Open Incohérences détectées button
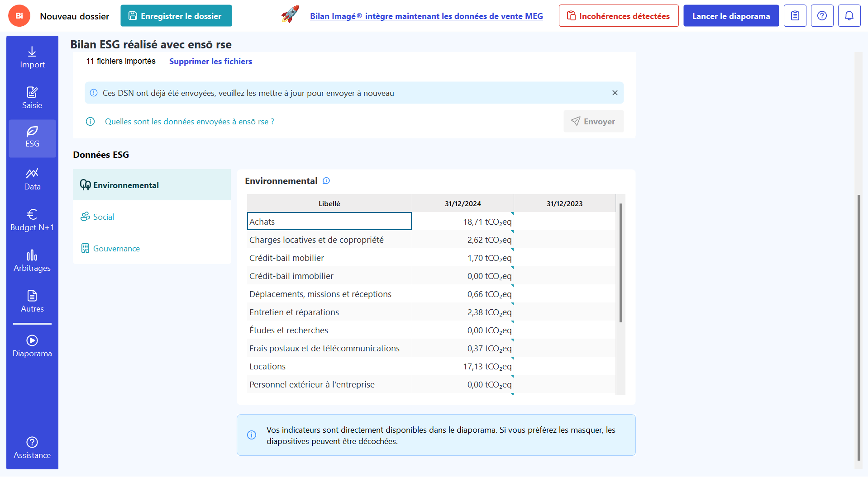Image resolution: width=868 pixels, height=477 pixels. [x=618, y=16]
